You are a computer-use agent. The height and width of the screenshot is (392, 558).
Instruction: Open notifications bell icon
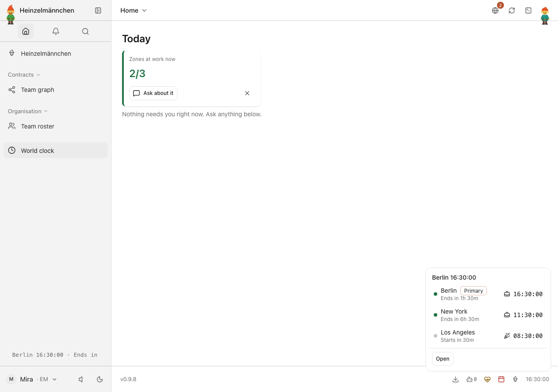point(56,31)
